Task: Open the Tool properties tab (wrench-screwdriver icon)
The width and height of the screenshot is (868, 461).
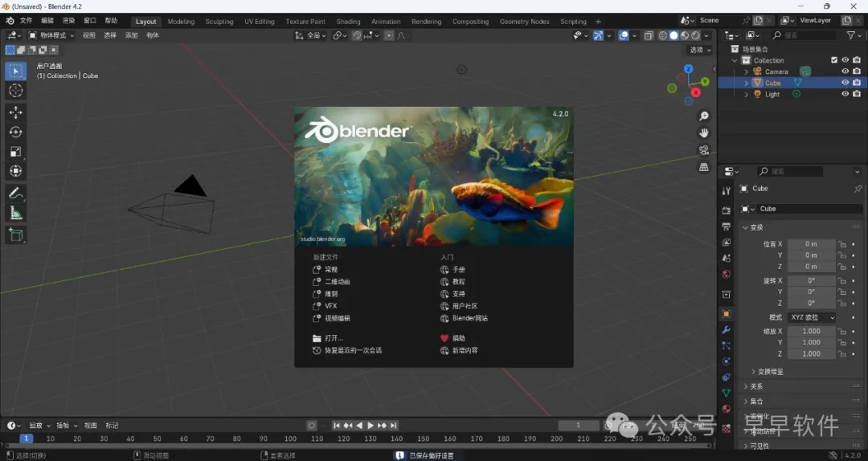Action: (x=727, y=191)
